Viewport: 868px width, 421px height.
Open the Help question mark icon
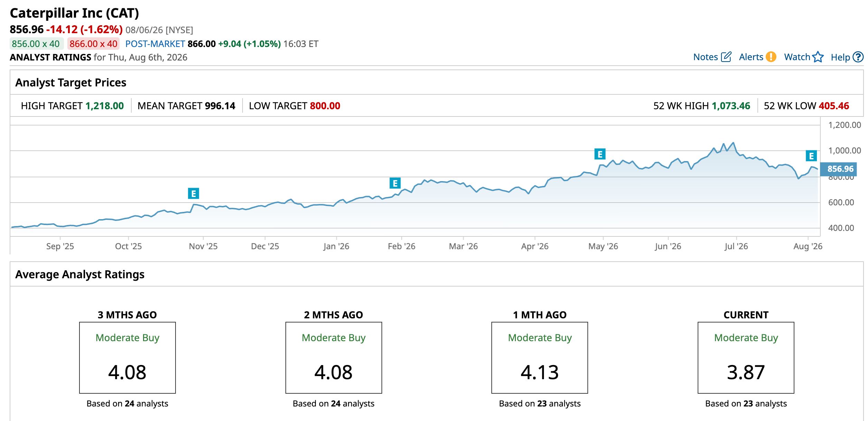[858, 57]
